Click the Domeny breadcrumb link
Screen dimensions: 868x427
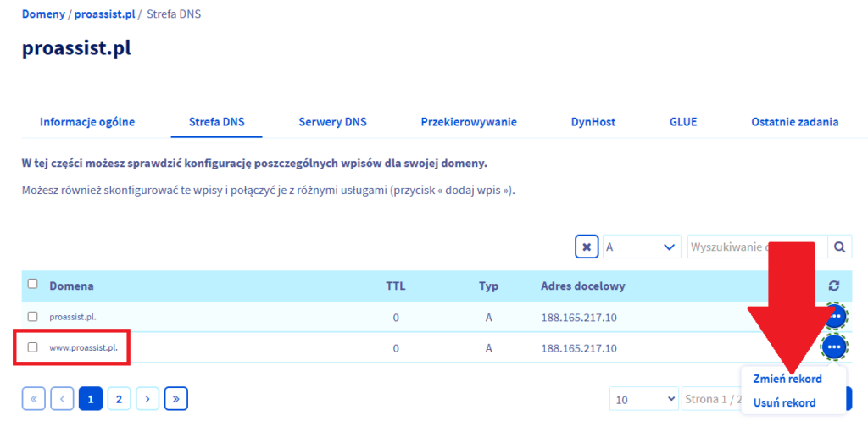[43, 14]
